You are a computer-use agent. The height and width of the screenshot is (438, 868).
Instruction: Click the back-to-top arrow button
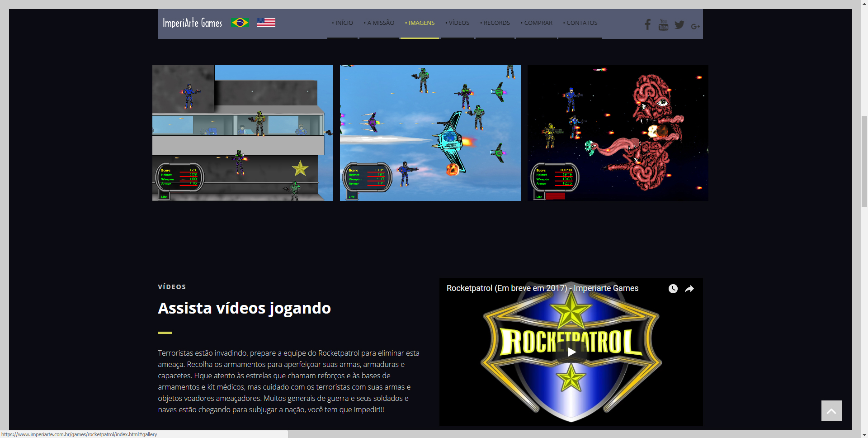831,410
